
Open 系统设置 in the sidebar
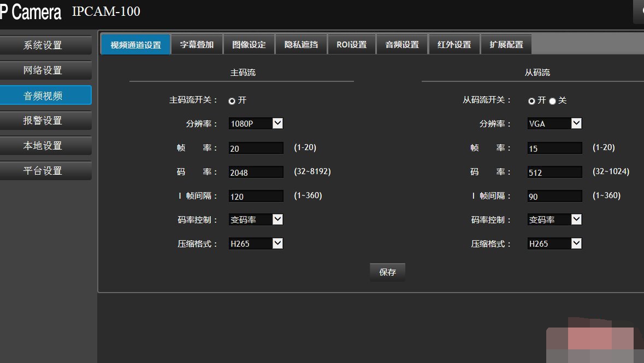[x=45, y=45]
